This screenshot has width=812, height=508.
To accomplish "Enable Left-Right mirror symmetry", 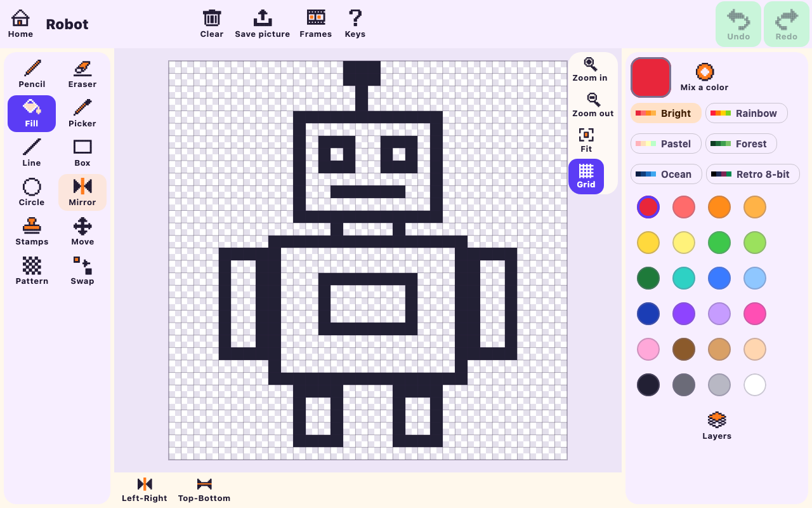I will pos(145,490).
